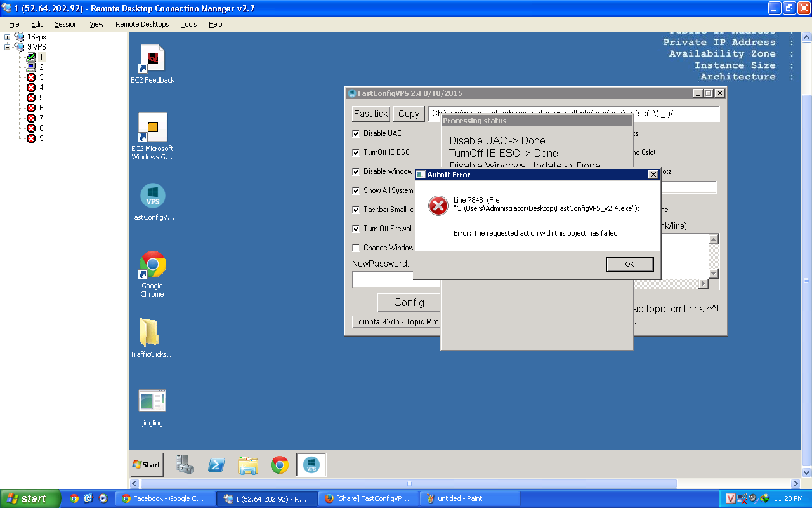Viewport: 812px width, 508px height.
Task: Open the Remote Desktops menu
Action: 142,24
